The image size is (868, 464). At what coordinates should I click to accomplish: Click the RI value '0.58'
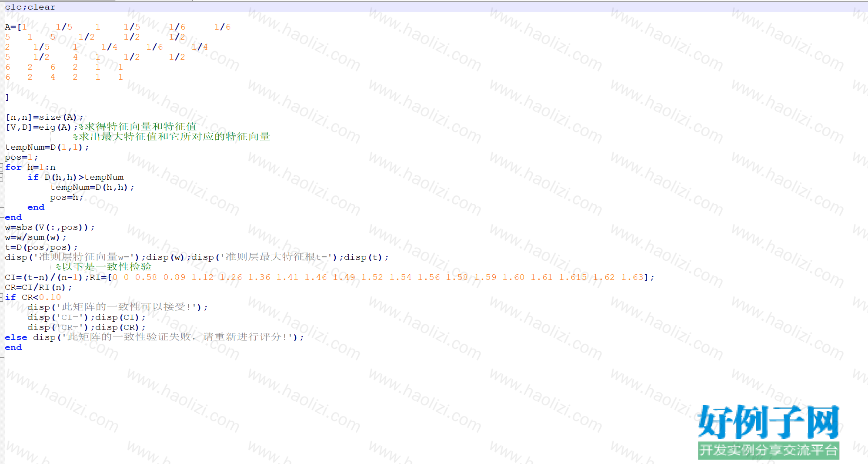(x=146, y=277)
